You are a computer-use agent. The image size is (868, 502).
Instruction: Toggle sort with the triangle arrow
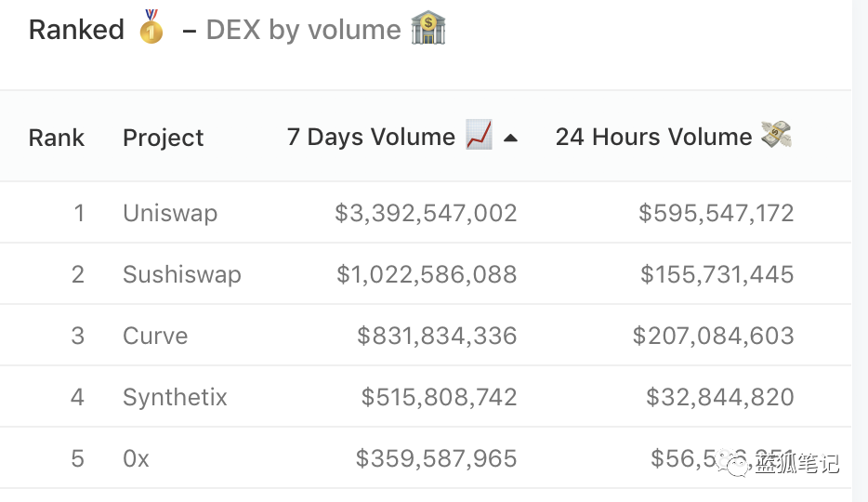pyautogui.click(x=510, y=139)
